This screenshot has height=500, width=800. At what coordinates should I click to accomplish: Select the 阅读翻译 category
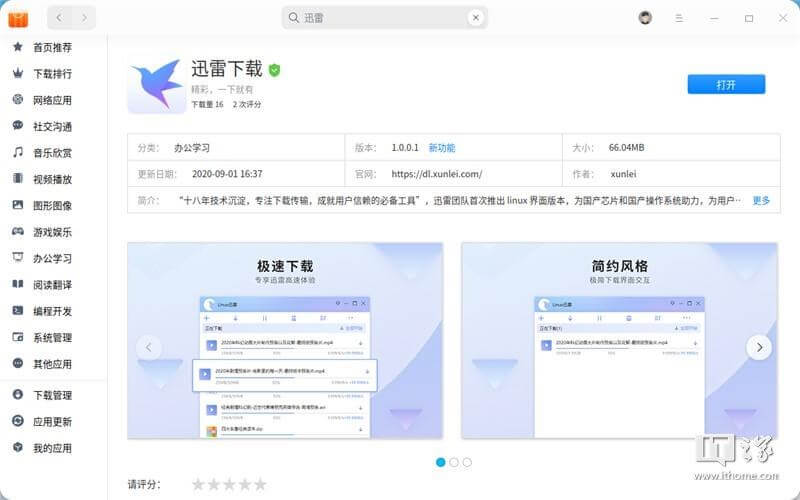click(x=52, y=285)
